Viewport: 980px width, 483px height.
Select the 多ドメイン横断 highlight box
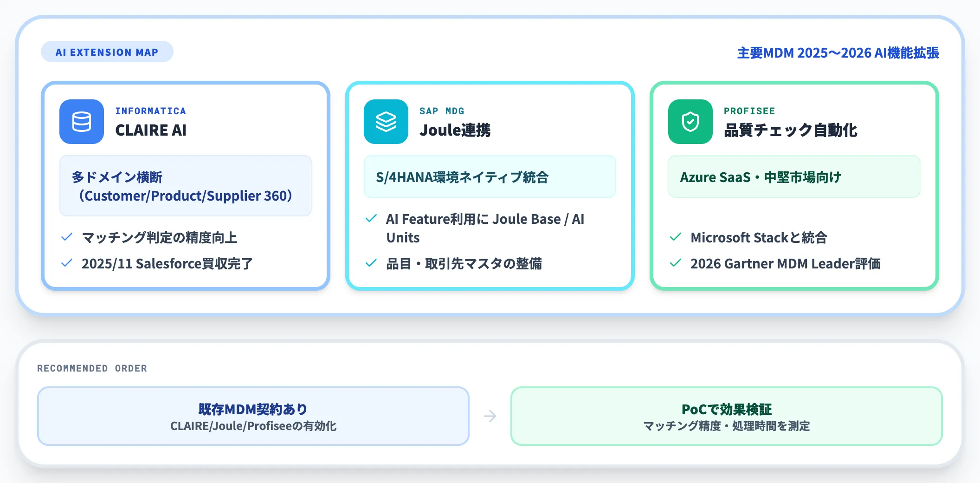(x=186, y=186)
